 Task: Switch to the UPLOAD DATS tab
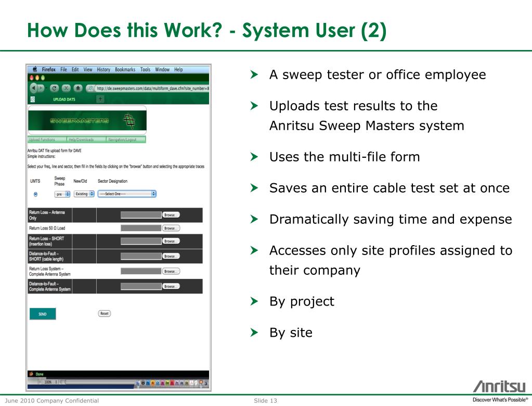(64, 99)
